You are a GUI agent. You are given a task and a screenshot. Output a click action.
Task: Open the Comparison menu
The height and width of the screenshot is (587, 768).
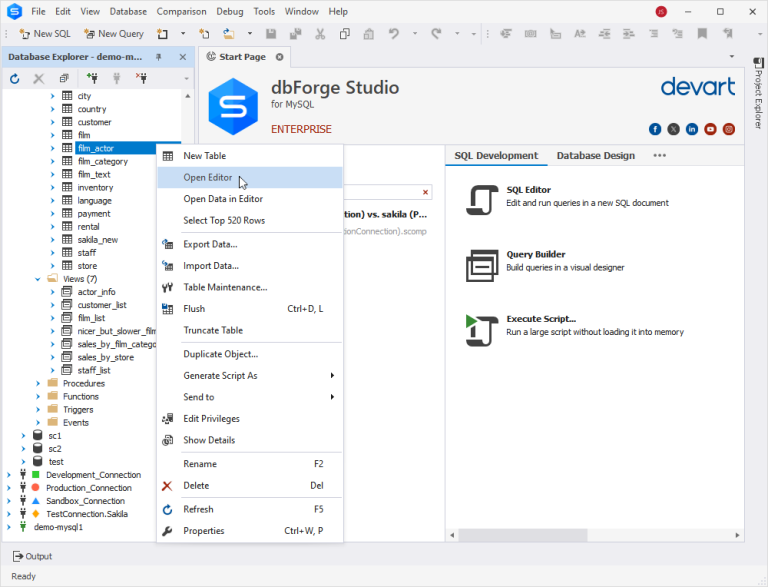point(181,11)
